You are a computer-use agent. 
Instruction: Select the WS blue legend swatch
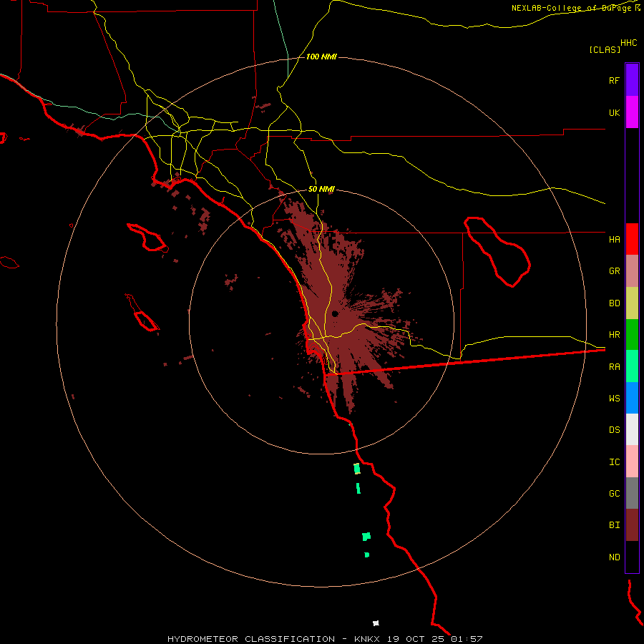[632, 398]
